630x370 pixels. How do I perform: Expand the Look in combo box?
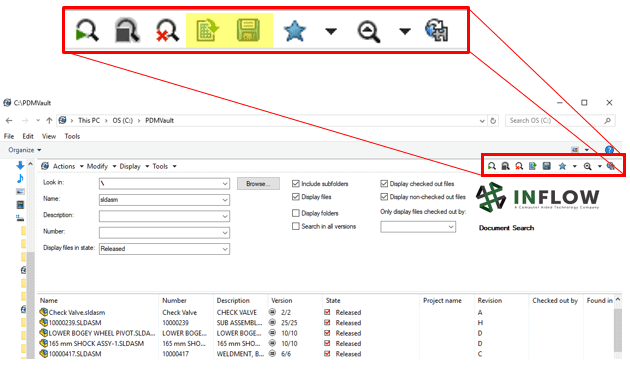pyautogui.click(x=225, y=184)
